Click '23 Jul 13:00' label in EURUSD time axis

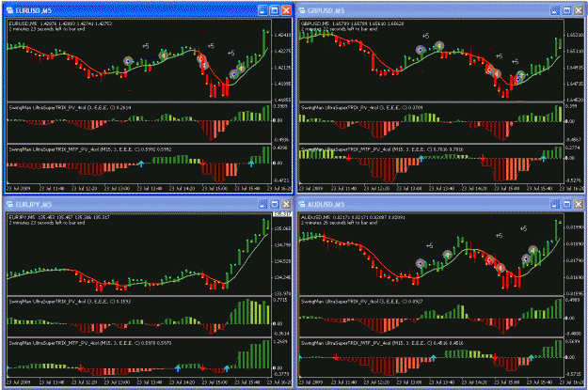tap(117, 189)
